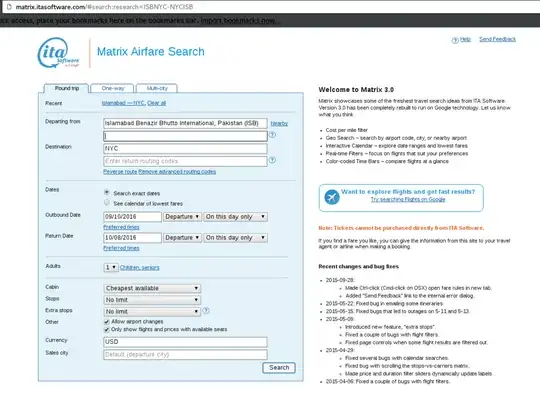The height and width of the screenshot is (393, 540).
Task: Click the Sales city field
Action: click(185, 354)
